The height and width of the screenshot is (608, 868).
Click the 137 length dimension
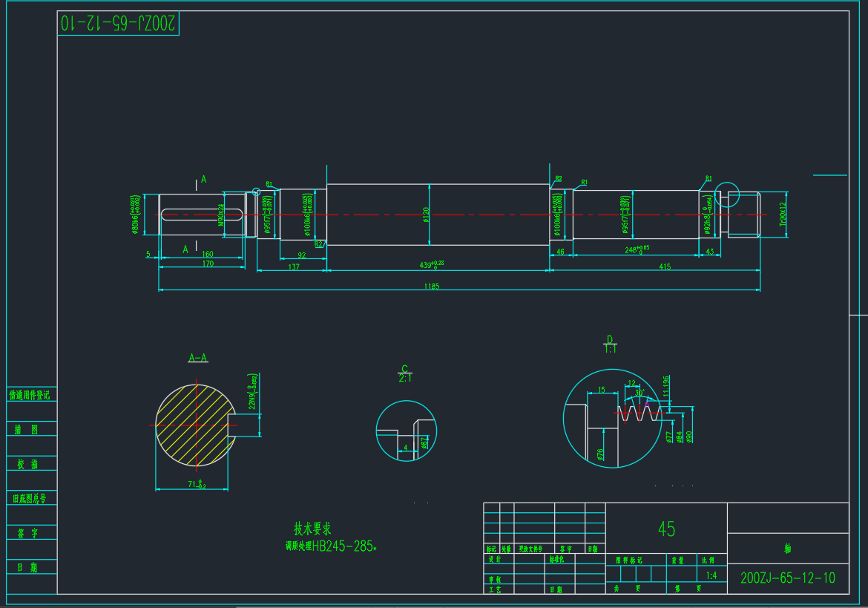[293, 267]
